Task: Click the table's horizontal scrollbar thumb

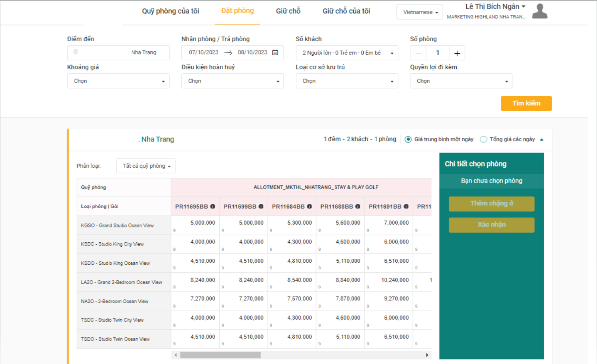Action: 220,355
